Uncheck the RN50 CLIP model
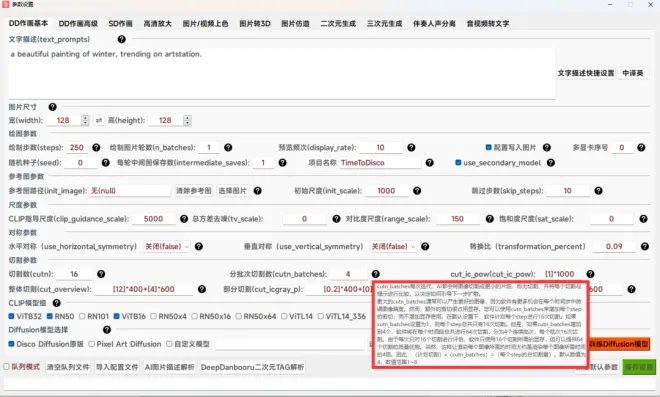 coord(50,316)
